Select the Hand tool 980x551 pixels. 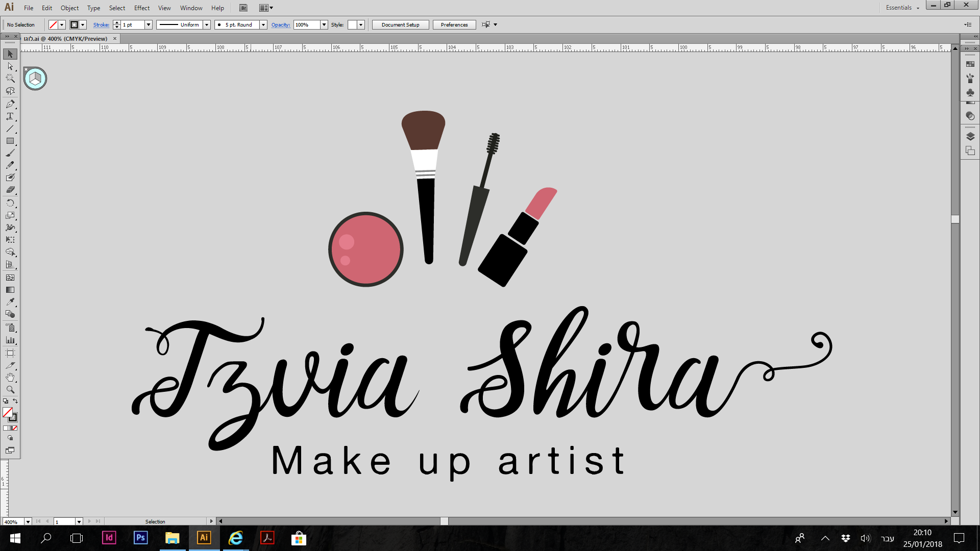[10, 377]
